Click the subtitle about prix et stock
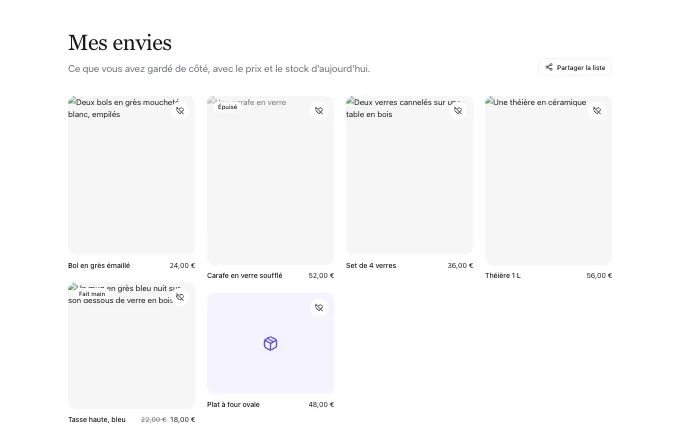Screen dimensions: 680x425 pos(219,69)
